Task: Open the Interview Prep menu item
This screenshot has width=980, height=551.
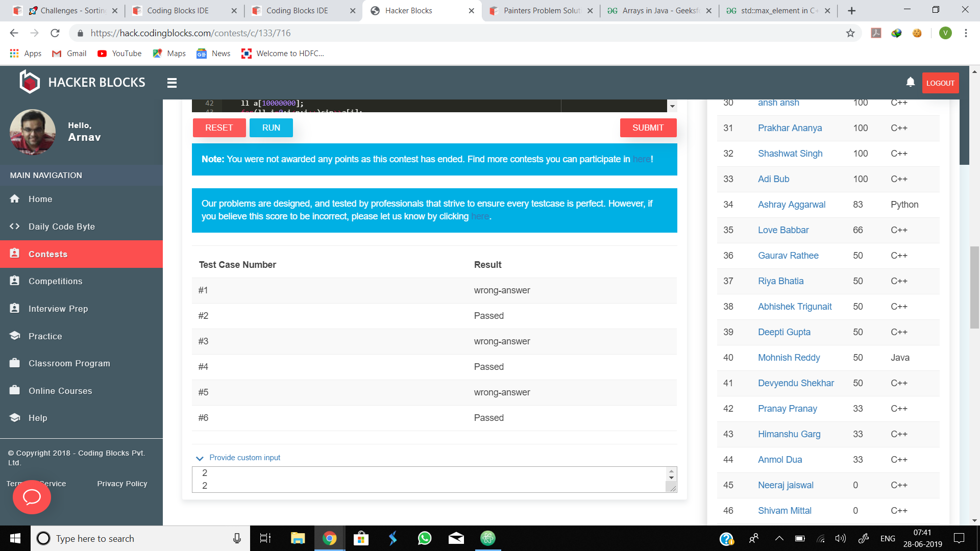Action: [x=58, y=309]
